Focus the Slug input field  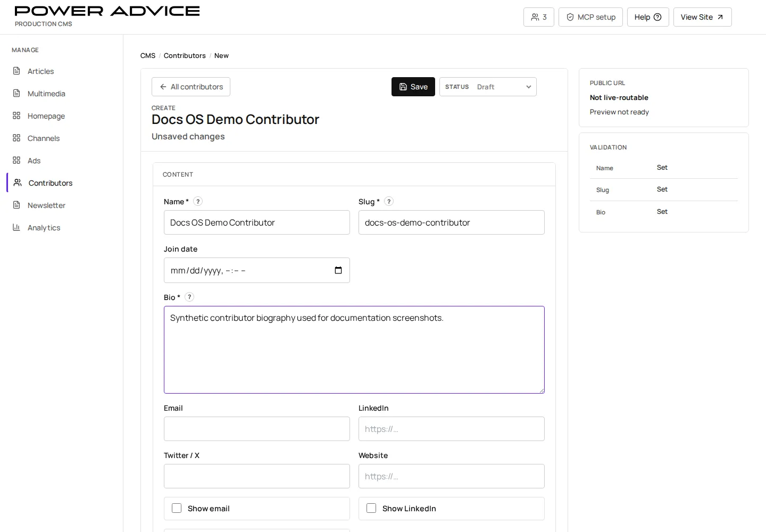pyautogui.click(x=452, y=222)
